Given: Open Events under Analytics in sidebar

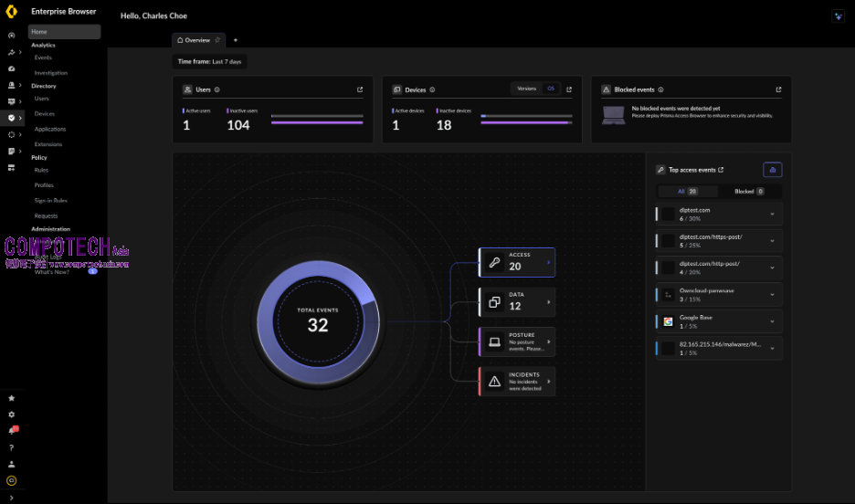Looking at the screenshot, I should pyautogui.click(x=43, y=58).
